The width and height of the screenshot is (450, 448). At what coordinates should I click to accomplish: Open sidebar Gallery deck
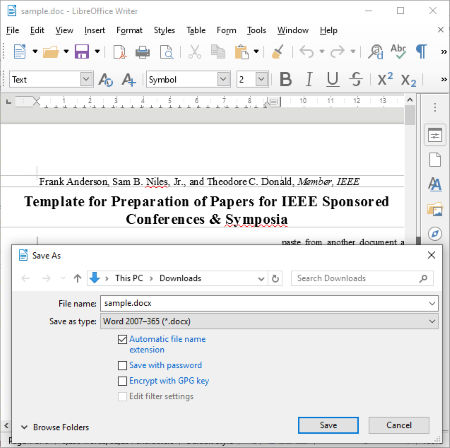click(x=435, y=209)
